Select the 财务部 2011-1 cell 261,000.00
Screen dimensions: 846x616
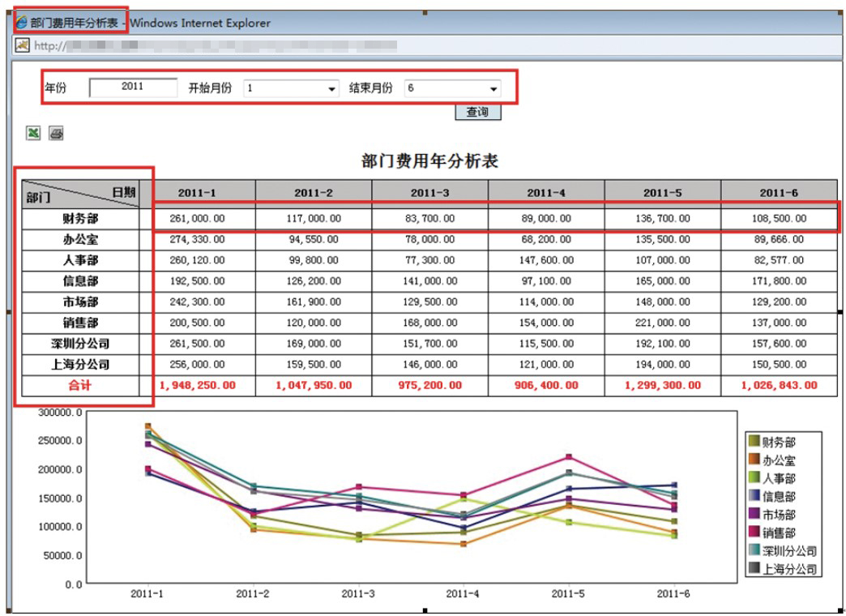pos(198,218)
